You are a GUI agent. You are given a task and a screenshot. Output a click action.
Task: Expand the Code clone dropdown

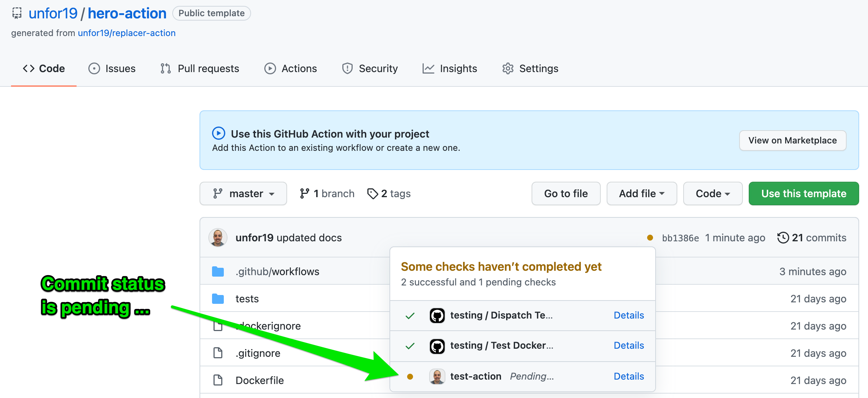(x=713, y=193)
